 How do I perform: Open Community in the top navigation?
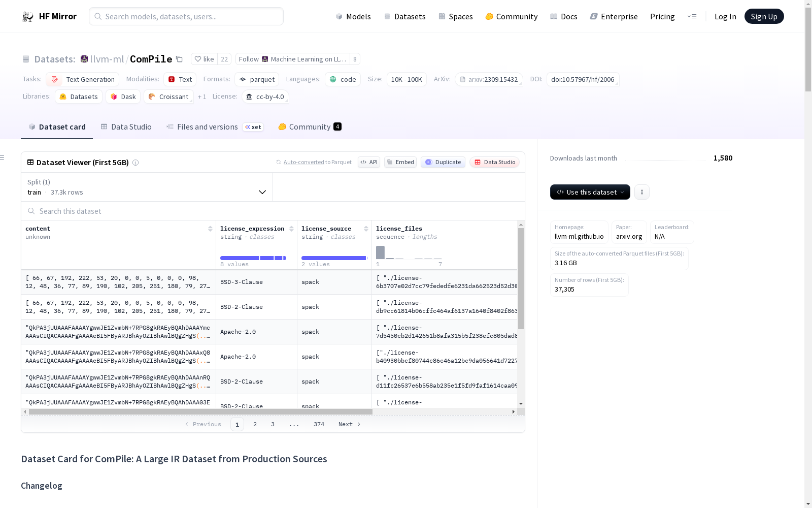point(511,16)
